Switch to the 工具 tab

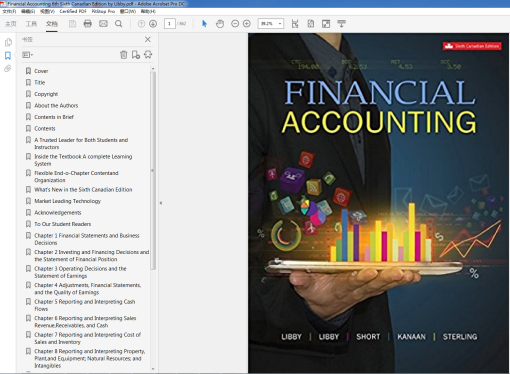(31, 24)
